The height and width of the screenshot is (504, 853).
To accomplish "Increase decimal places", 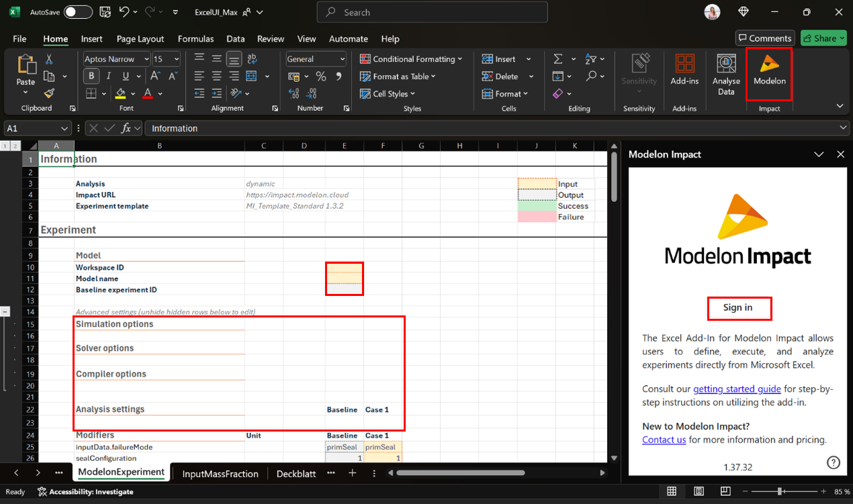I will click(294, 93).
